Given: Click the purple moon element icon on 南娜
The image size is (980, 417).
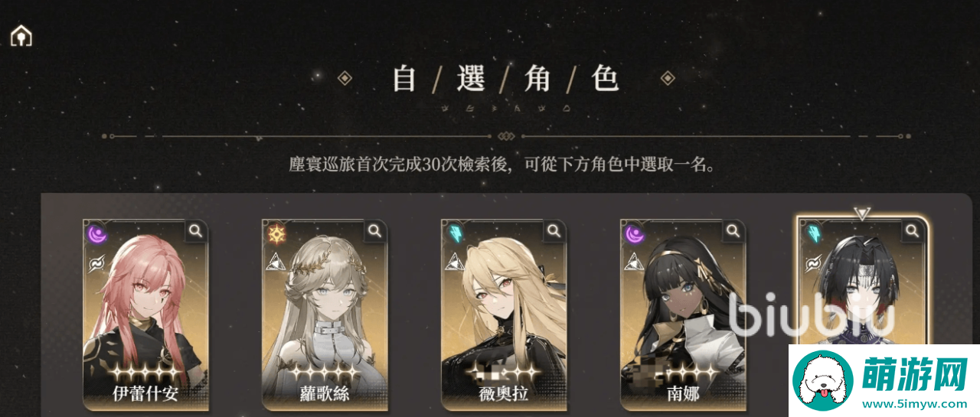Looking at the screenshot, I should pos(632,233).
